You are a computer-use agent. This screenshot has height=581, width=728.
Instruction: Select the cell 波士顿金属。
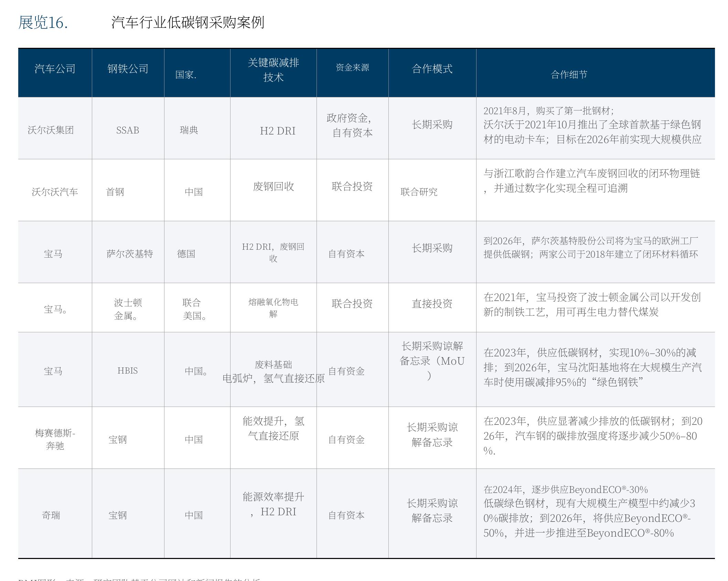click(x=128, y=309)
